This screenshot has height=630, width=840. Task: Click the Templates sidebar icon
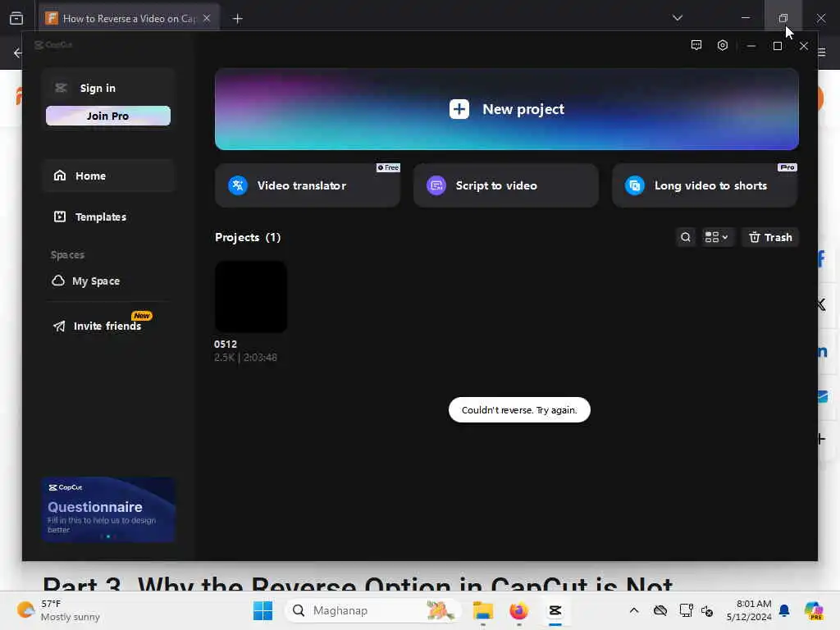[60, 217]
